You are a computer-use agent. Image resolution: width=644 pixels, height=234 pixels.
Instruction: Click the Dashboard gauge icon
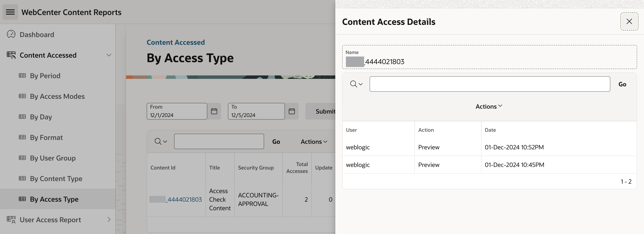point(11,34)
